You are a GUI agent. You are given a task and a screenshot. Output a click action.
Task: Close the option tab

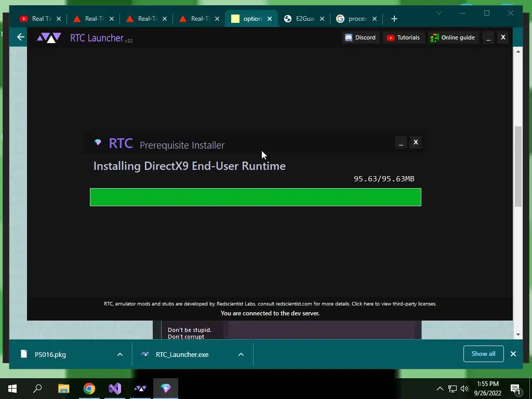coord(270,19)
